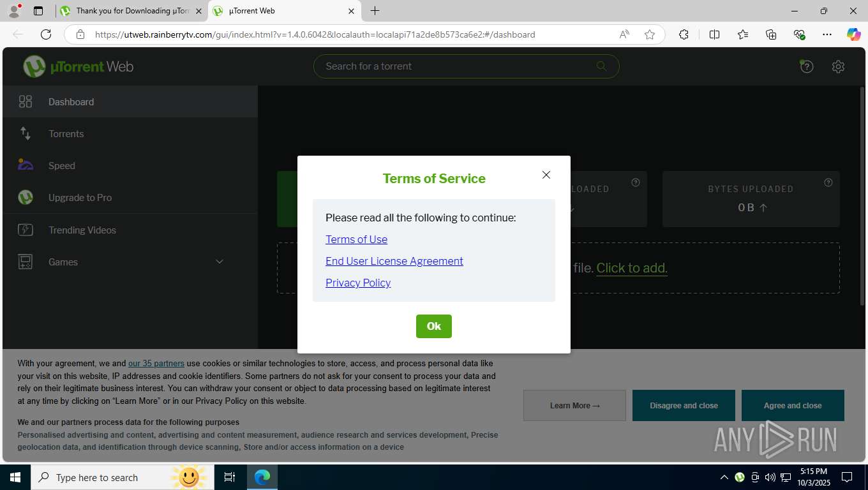Click the search magnifier icon
The height and width of the screenshot is (490, 868).
601,66
